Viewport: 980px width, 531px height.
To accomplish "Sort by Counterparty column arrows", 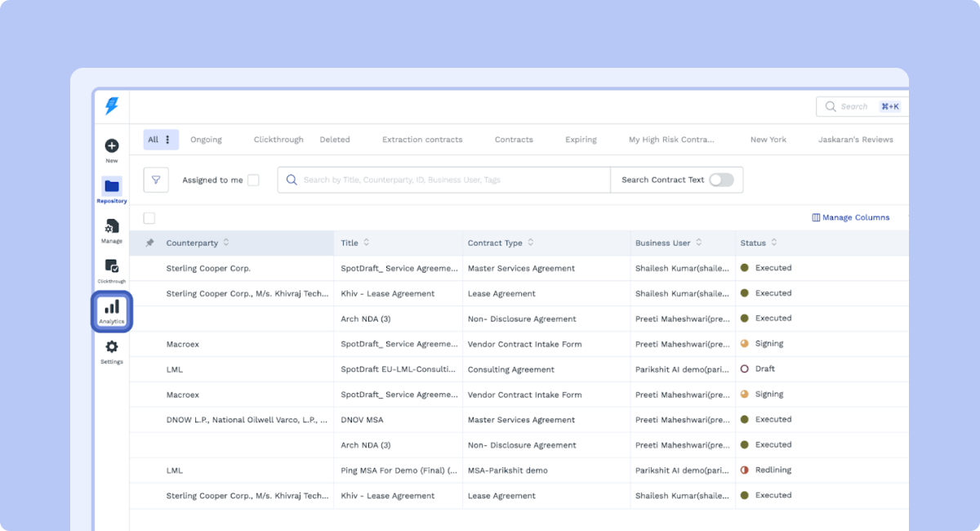I will (x=226, y=243).
